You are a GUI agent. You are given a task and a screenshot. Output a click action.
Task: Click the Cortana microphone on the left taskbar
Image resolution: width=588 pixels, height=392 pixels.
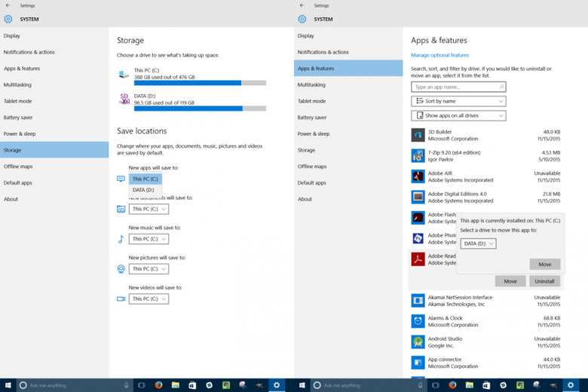tap(127, 385)
